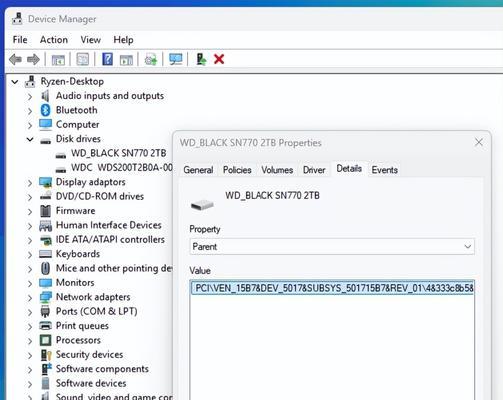Click the Print queues icon
The image size is (503, 400).
[45, 326]
